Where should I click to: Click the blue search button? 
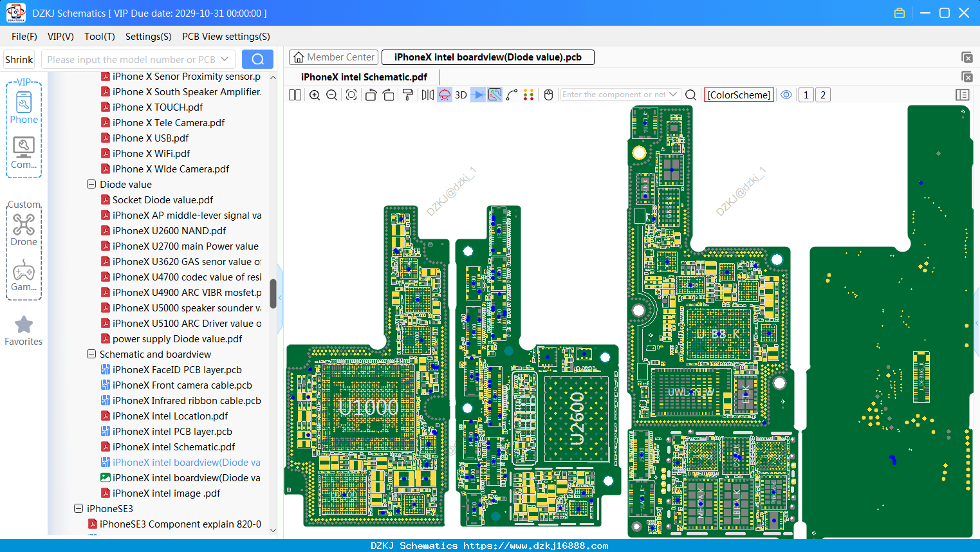click(257, 59)
